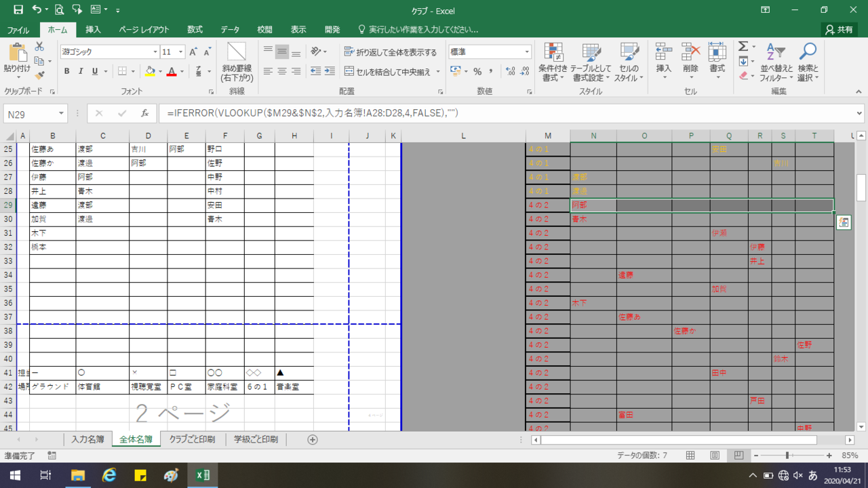Switch to the 入力名簿 sheet tab

87,439
